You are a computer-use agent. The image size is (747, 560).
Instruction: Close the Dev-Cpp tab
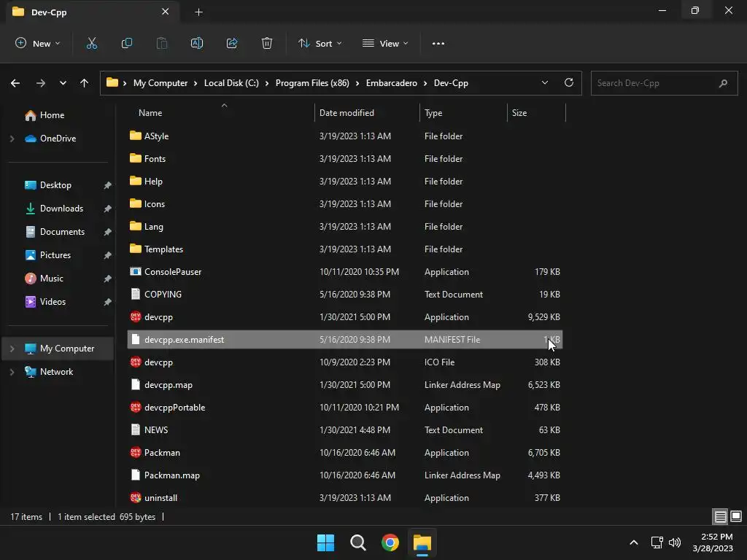pos(166,12)
